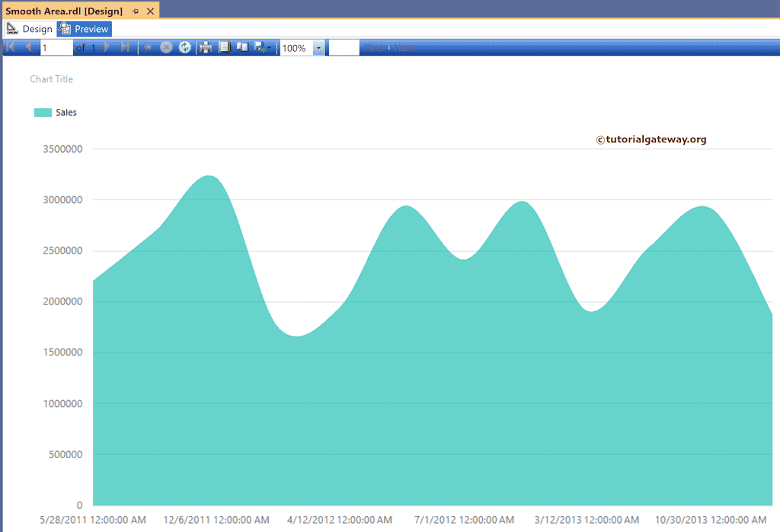Click the 500000 axis label

click(x=66, y=454)
